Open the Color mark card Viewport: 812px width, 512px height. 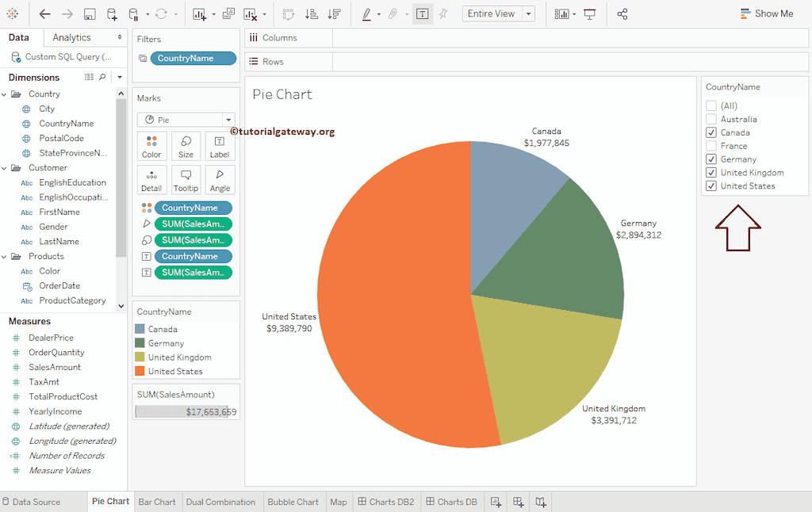pyautogui.click(x=151, y=146)
